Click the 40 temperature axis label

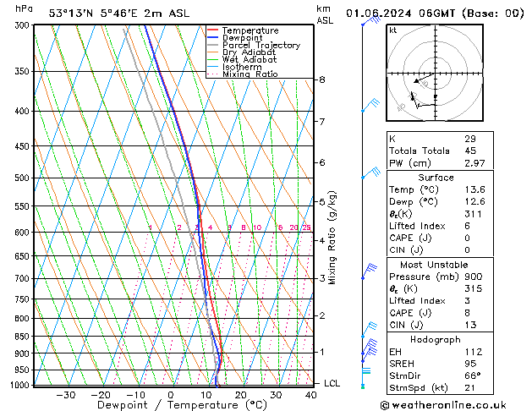(310, 395)
